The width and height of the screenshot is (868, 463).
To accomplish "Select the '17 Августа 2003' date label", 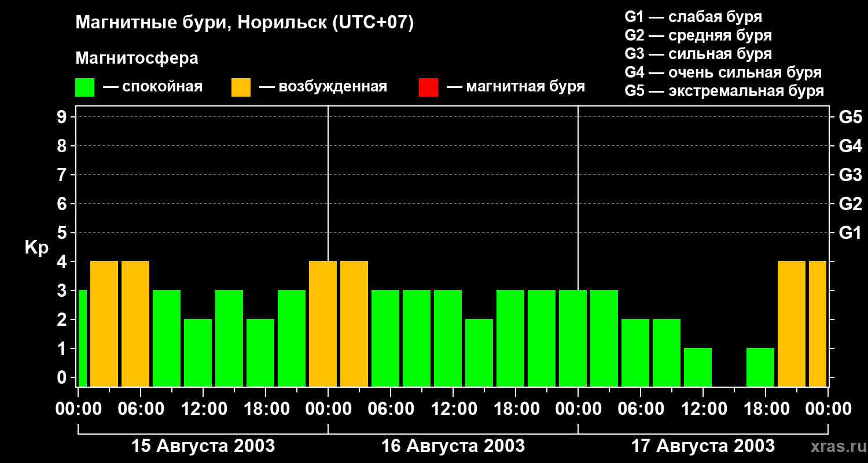I will 703,446.
